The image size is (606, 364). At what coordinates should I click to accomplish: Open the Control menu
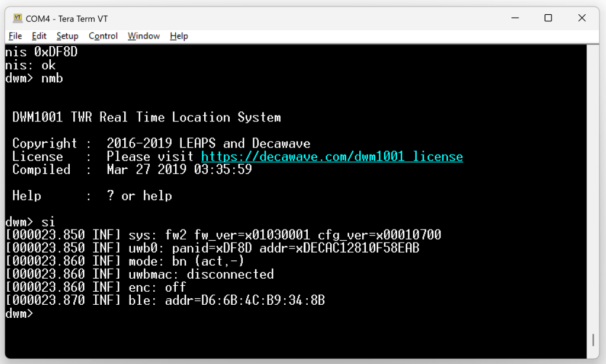pyautogui.click(x=103, y=36)
